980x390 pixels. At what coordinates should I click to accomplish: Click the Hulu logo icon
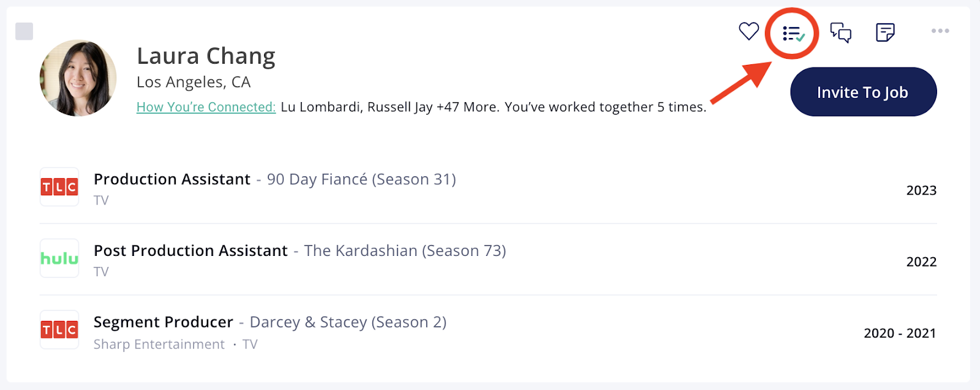coord(59,258)
